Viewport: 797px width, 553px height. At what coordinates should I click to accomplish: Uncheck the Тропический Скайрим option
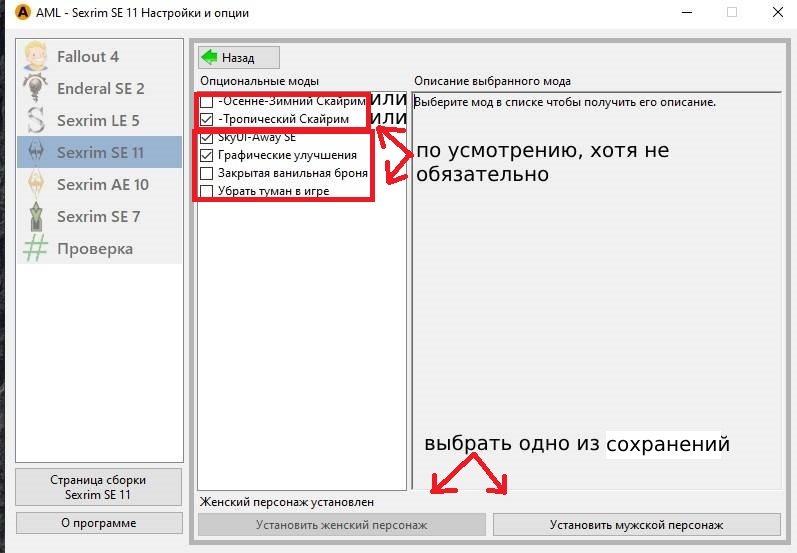[206, 119]
